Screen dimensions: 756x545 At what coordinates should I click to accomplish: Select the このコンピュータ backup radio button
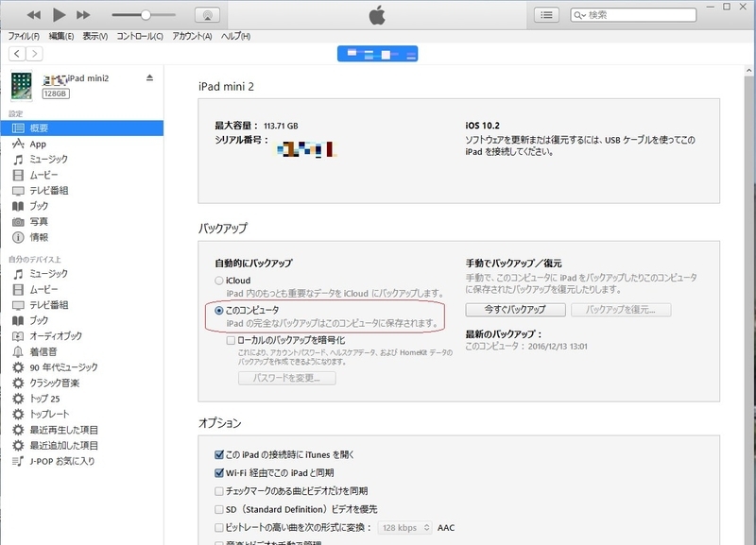click(x=219, y=311)
